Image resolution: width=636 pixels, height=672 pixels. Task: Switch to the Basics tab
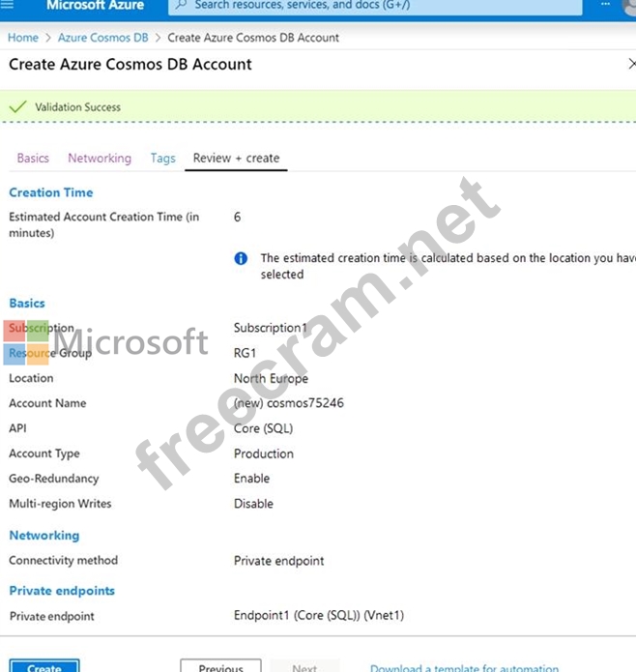pos(33,159)
